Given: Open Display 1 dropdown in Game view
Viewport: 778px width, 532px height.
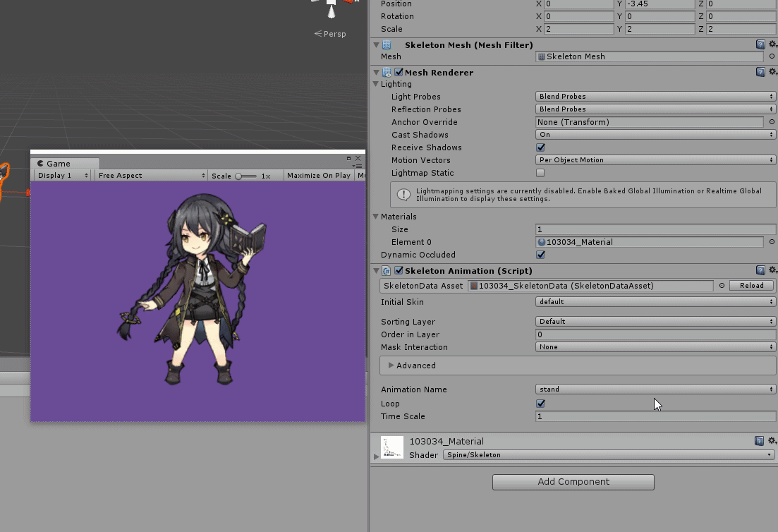Looking at the screenshot, I should [x=63, y=176].
